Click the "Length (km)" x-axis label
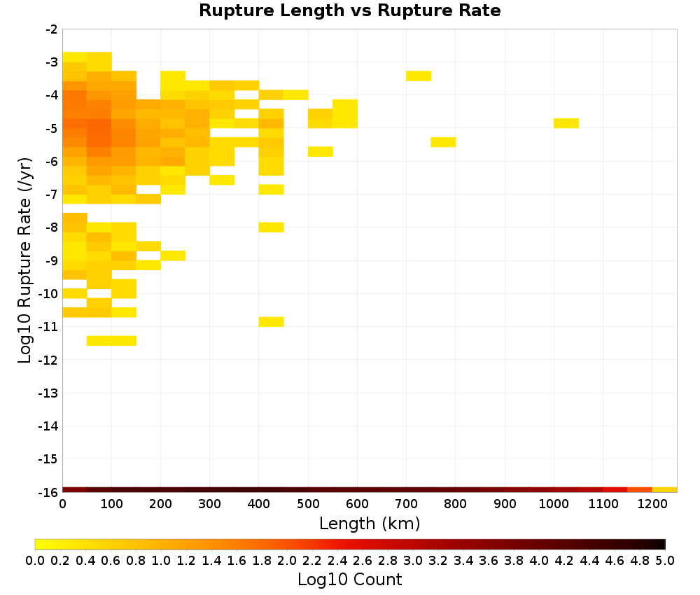Image resolution: width=700 pixels, height=595 pixels. pos(370,523)
